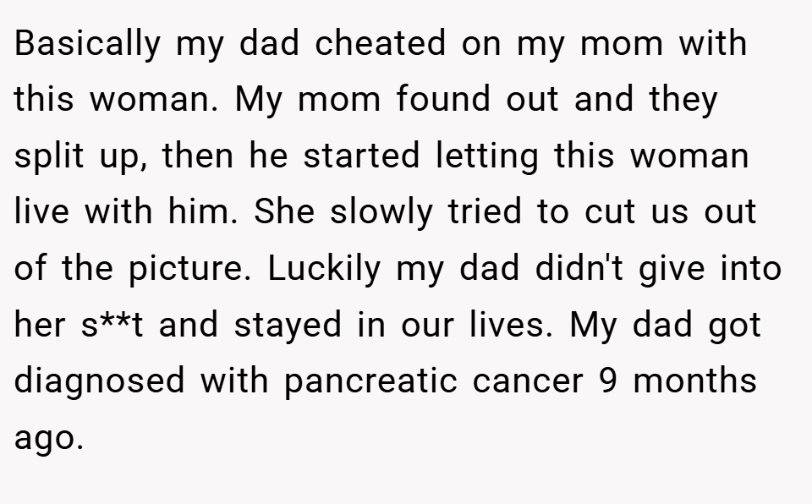Screen dimensions: 812x504
Task: Click on the word "letting"
Action: tap(487, 156)
